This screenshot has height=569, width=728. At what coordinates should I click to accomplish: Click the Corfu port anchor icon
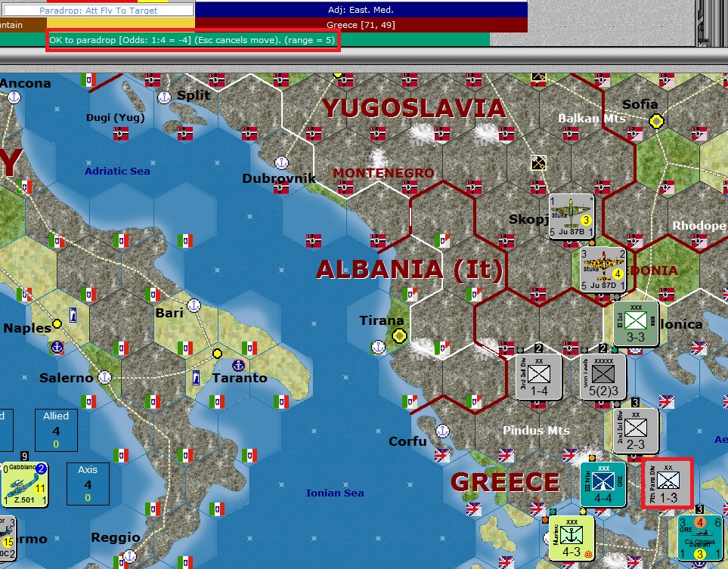coord(443,431)
